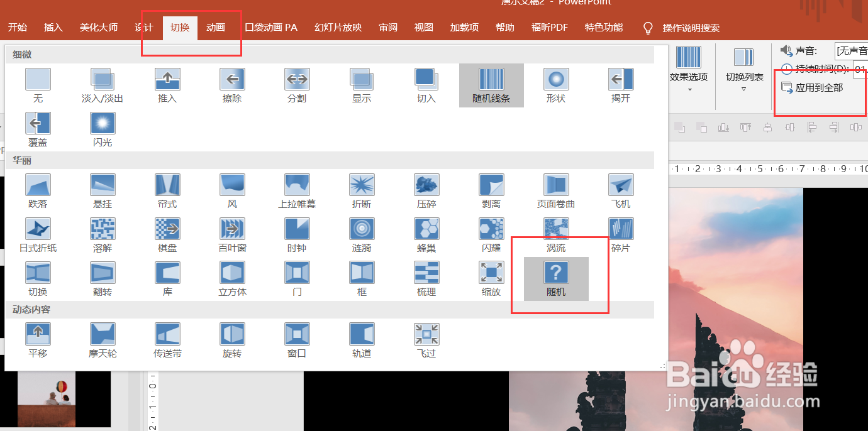Image resolution: width=868 pixels, height=431 pixels.
Task: Select the 随机 random transition
Action: [x=556, y=279]
